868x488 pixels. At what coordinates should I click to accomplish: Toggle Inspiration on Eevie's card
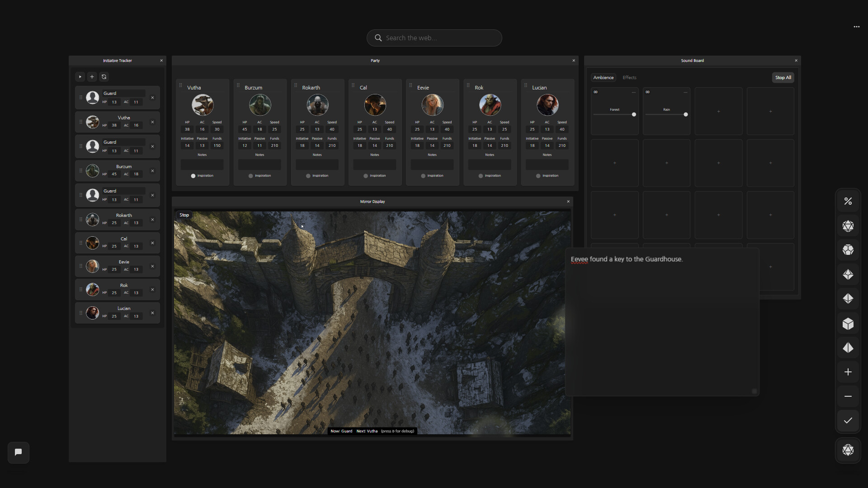tap(423, 176)
